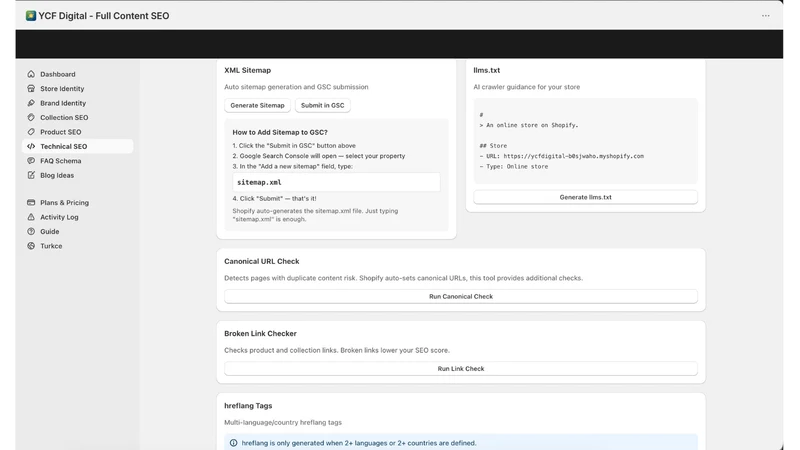This screenshot has height=450, width=800.
Task: Click the Product SEO tag icon
Action: pos(31,132)
